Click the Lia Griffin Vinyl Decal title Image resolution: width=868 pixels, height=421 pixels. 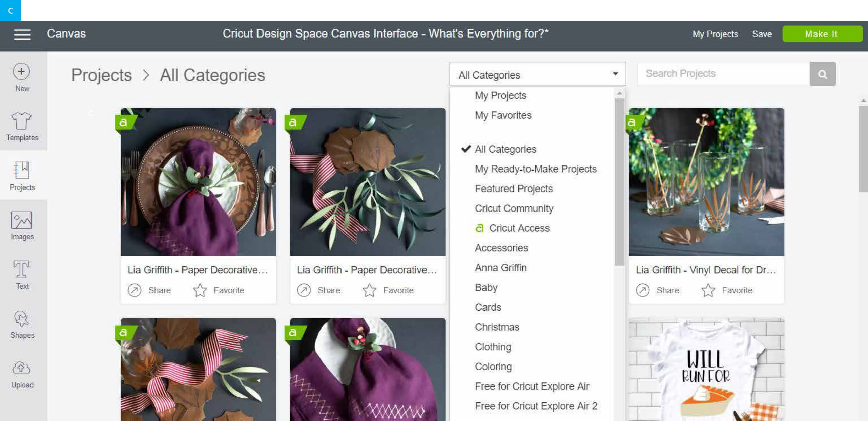click(706, 270)
